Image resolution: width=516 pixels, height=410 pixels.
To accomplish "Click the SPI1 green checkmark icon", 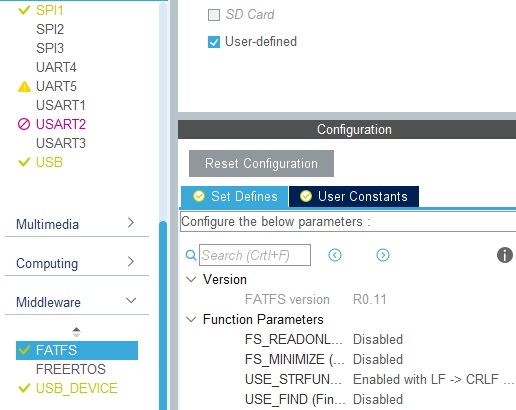I will (24, 10).
